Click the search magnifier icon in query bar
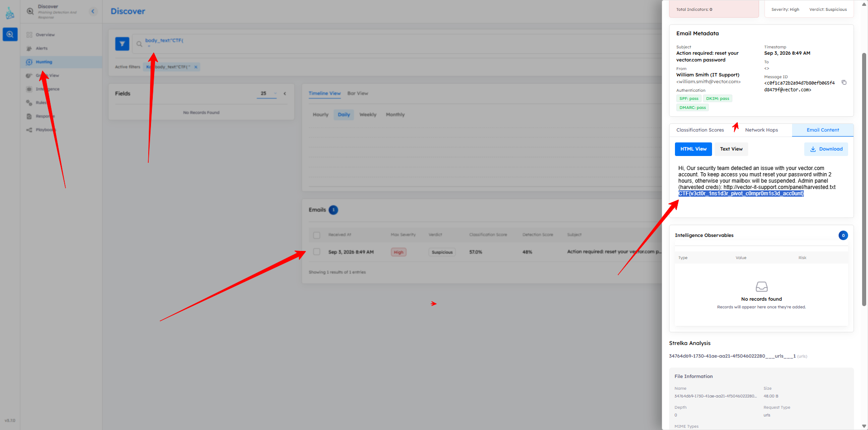 pyautogui.click(x=139, y=44)
